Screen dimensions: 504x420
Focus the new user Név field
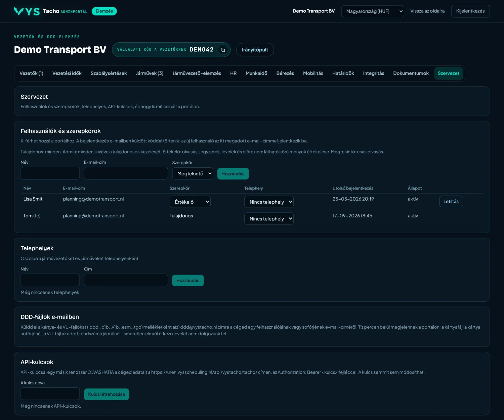(50, 173)
